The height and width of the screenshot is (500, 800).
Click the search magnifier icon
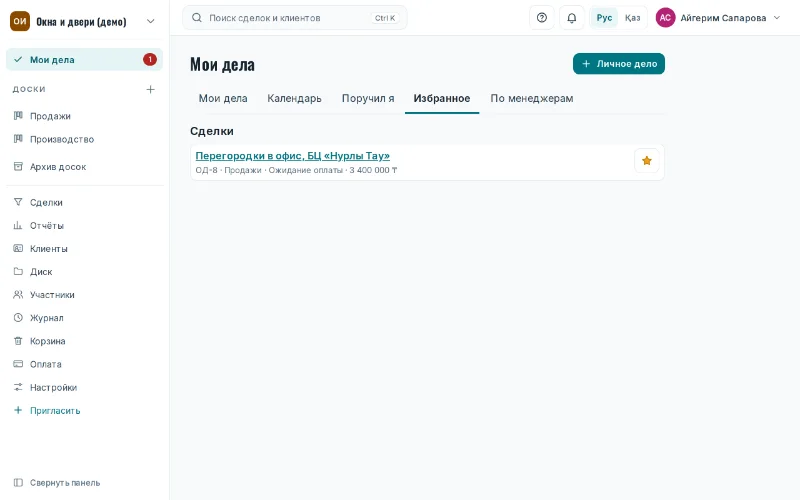[196, 18]
